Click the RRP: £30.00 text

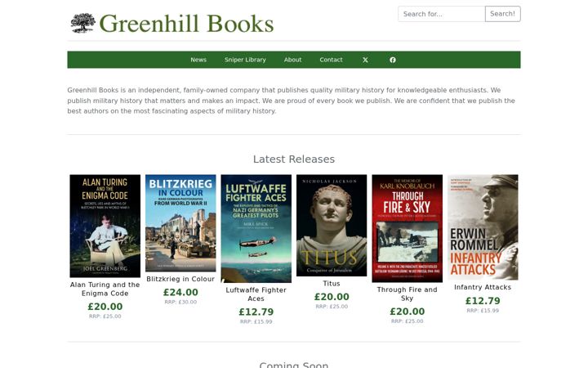180,302
